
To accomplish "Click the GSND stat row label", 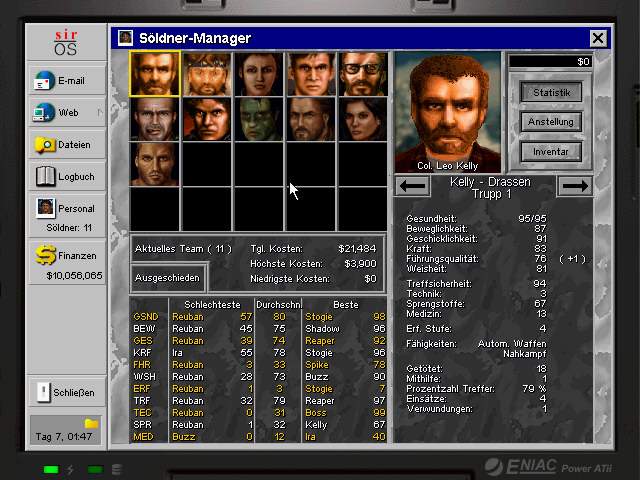I will [x=145, y=317].
